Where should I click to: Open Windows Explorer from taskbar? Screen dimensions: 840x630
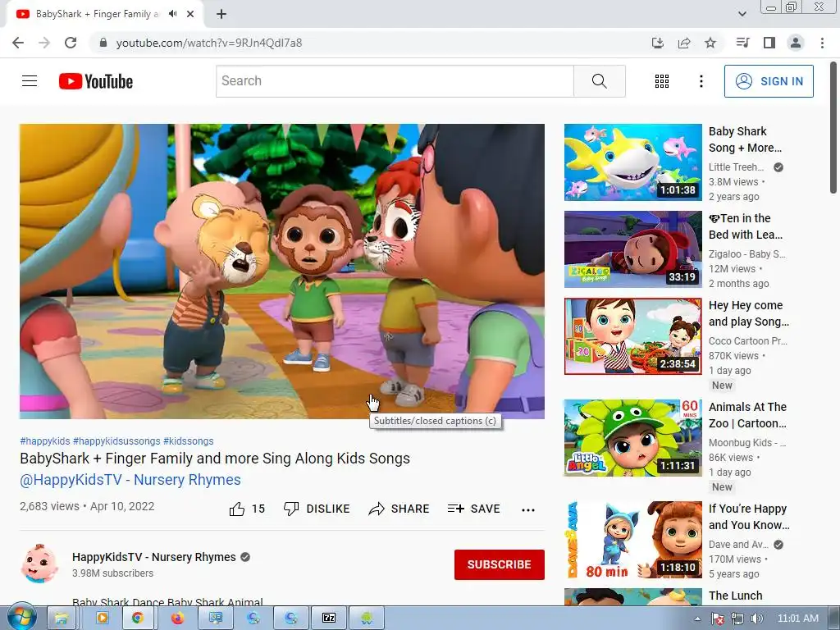click(x=61, y=619)
